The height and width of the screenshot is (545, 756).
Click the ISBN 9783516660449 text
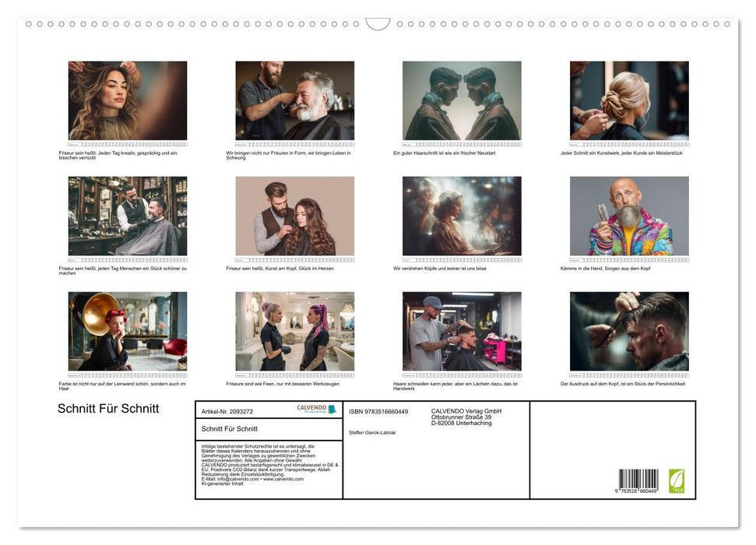click(379, 411)
